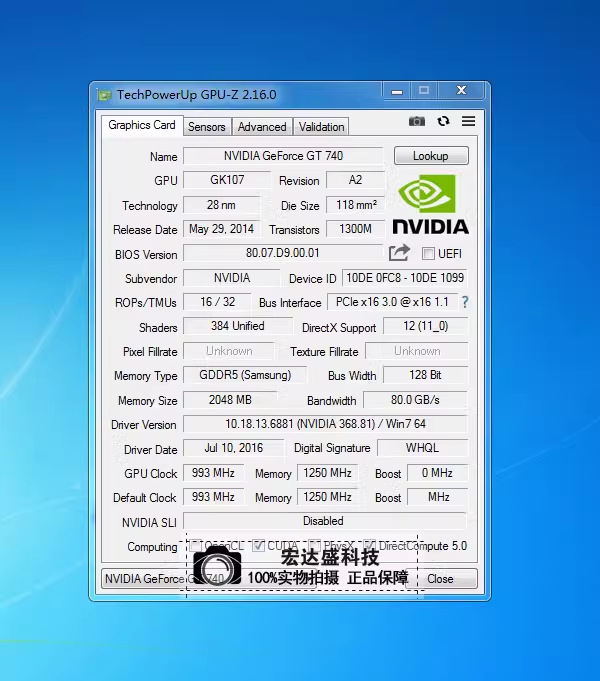Screen dimensions: 600x681
Task: Toggle the PhysX checkbox
Action: [x=315, y=545]
